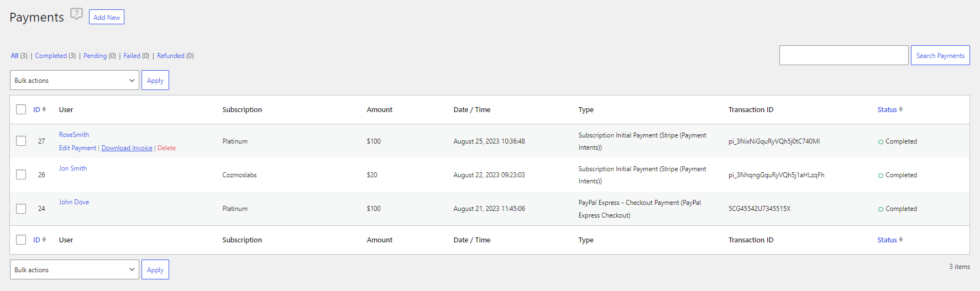This screenshot has height=291, width=980.
Task: Select the checkbox for payment 27
Action: [x=21, y=141]
